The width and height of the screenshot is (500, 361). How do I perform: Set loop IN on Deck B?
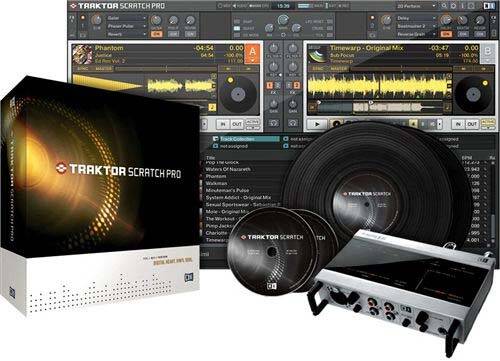point(458,124)
